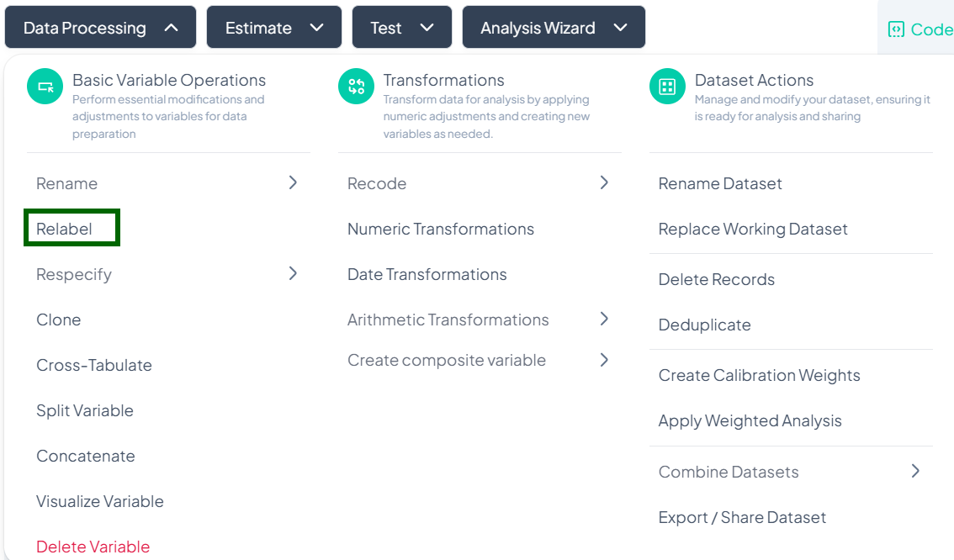Viewport: 954px width, 560px height.
Task: Expand the Rename submenu arrow
Action: [293, 182]
